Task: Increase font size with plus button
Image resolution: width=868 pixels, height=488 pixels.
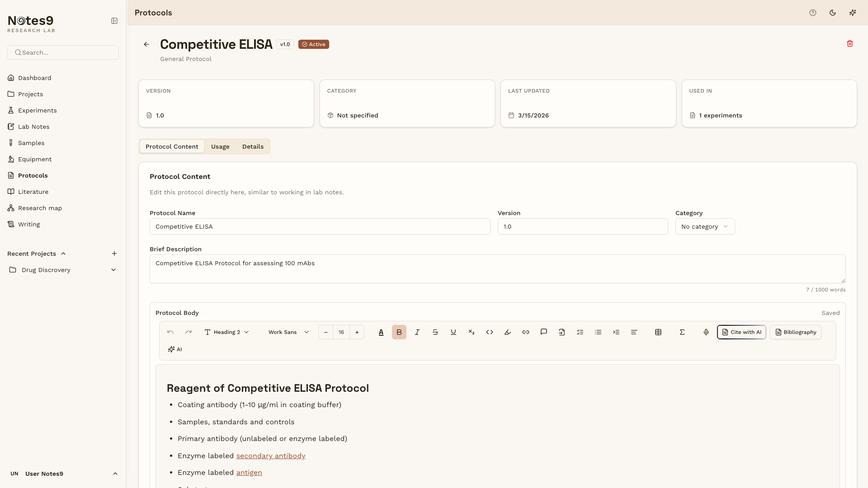Action: pyautogui.click(x=357, y=332)
